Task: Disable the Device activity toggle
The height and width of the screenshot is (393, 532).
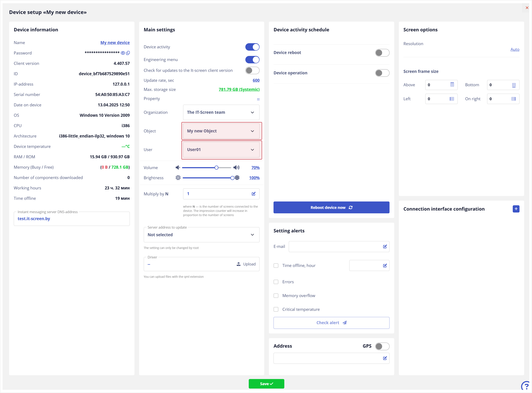Action: [252, 47]
